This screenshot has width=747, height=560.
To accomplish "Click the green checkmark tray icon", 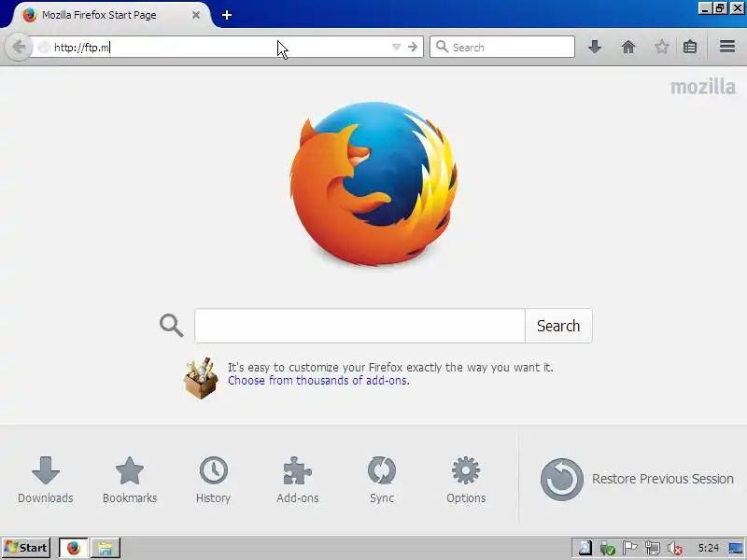I will (608, 549).
